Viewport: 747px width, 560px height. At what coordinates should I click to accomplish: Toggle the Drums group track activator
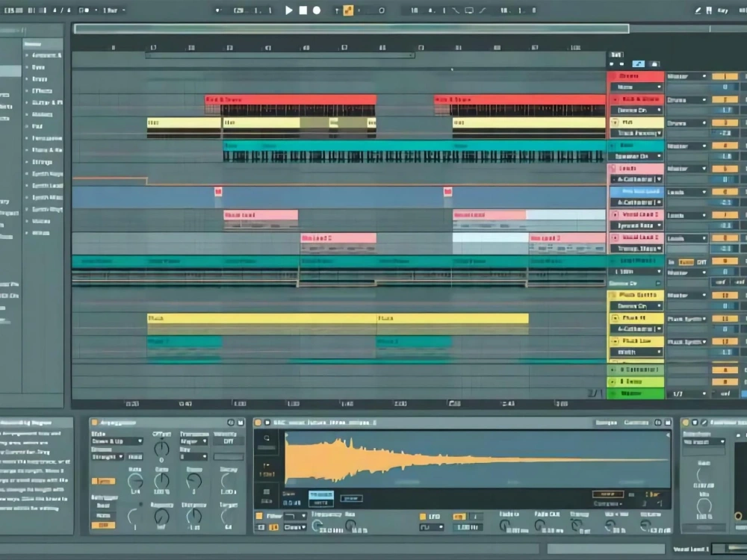pos(725,76)
